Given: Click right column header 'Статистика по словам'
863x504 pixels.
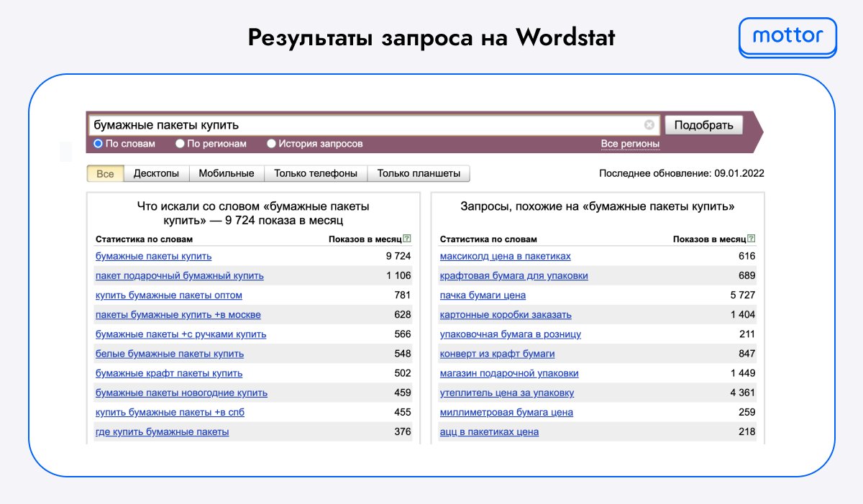Looking at the screenshot, I should (x=488, y=239).
